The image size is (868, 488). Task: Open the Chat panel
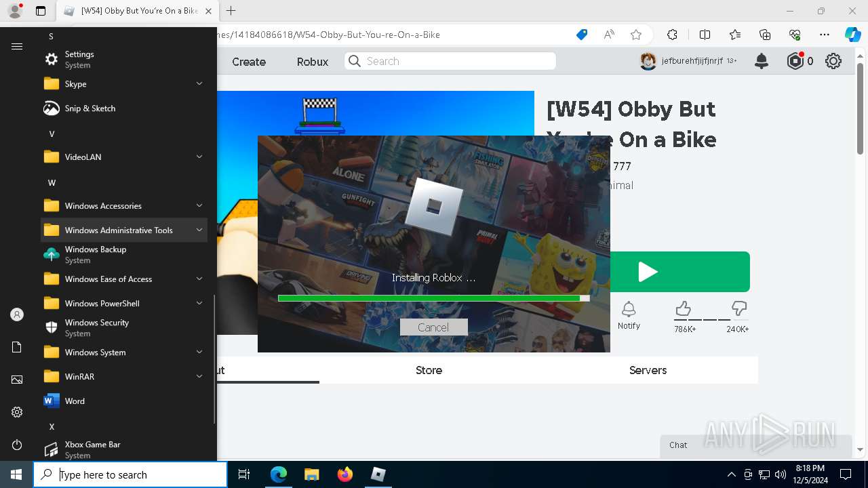pos(756,445)
